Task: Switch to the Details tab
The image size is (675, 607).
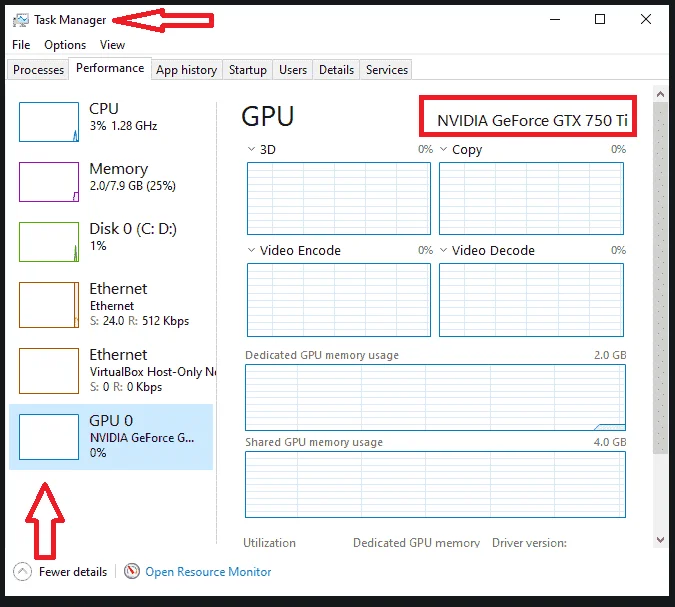Action: 336,70
